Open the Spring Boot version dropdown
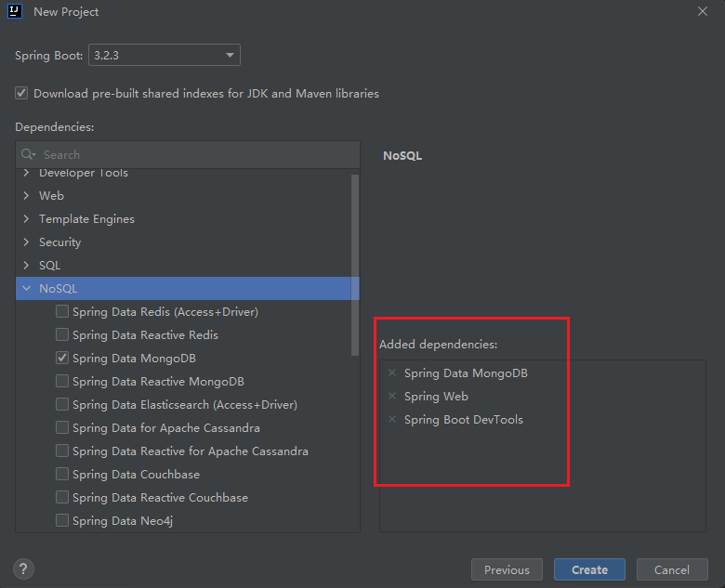 (x=165, y=55)
